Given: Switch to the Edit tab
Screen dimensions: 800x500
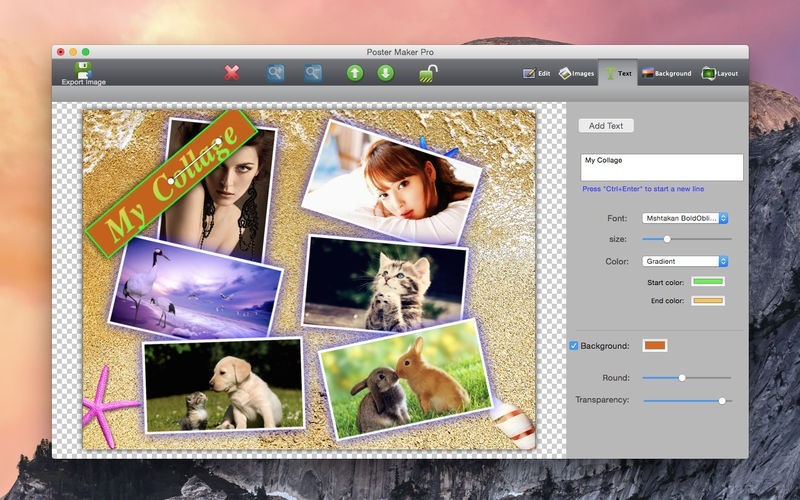Looking at the screenshot, I should (x=537, y=73).
